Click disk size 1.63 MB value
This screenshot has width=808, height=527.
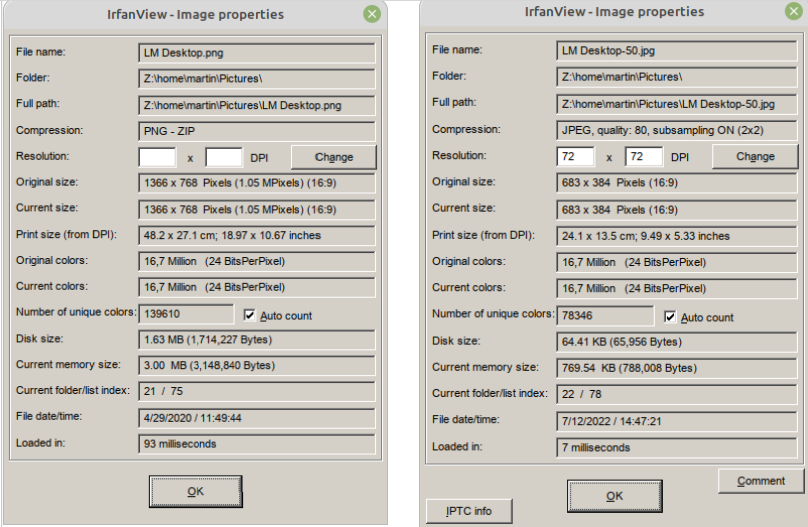(x=257, y=339)
